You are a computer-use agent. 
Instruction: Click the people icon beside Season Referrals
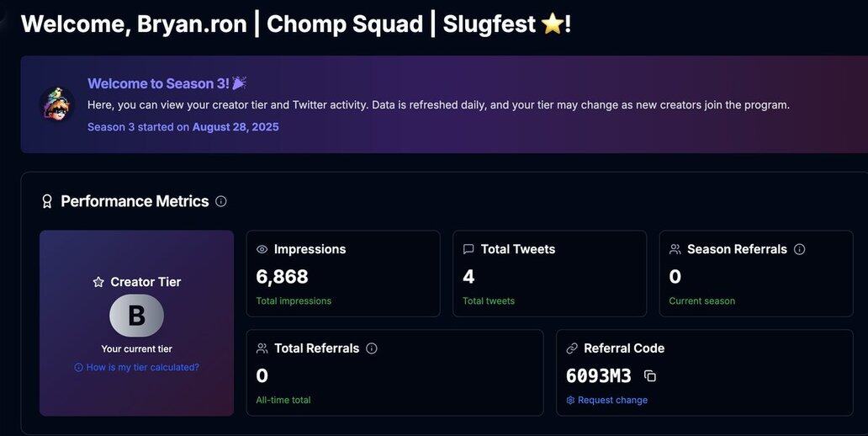click(675, 249)
